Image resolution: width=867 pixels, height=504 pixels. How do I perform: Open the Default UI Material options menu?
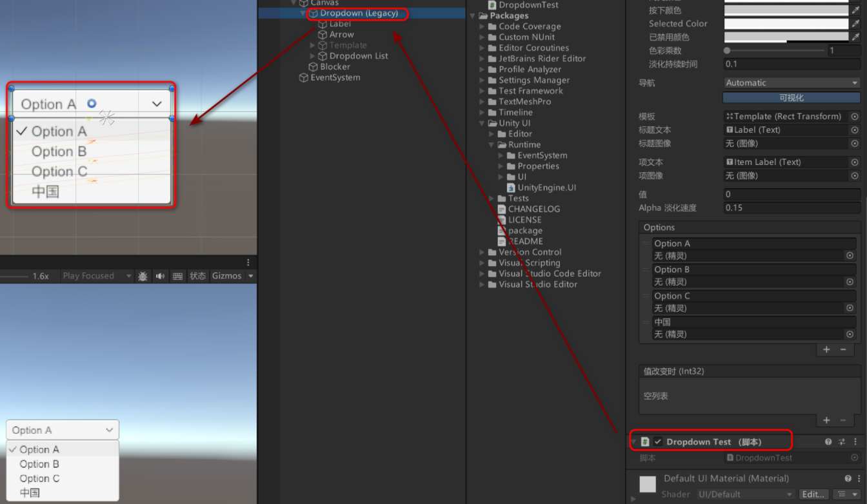pyautogui.click(x=859, y=479)
